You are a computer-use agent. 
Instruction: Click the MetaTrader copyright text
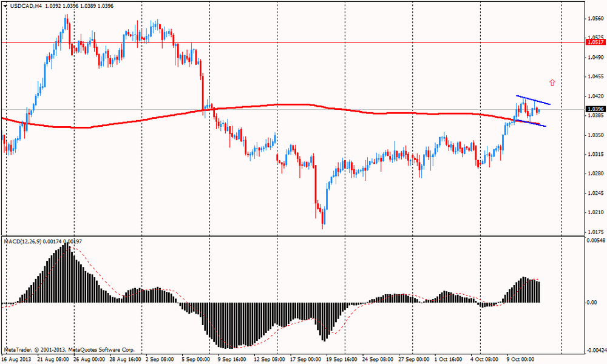click(x=69, y=349)
